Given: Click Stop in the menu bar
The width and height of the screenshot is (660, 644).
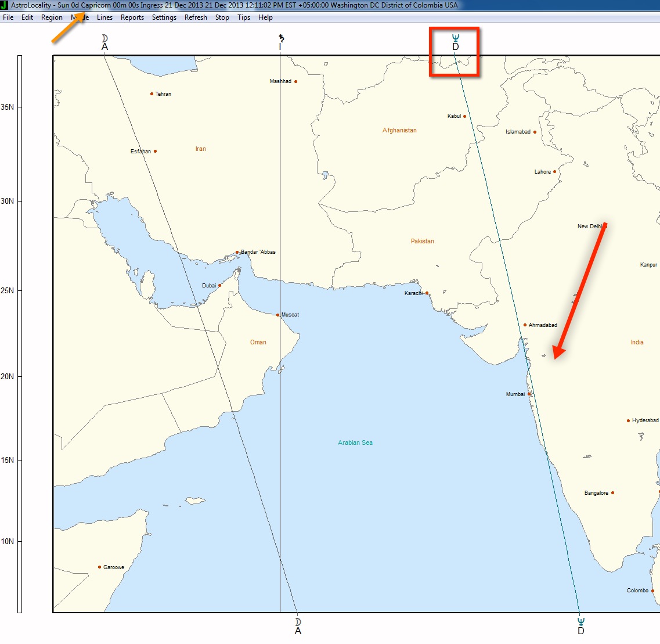Looking at the screenshot, I should pos(222,17).
